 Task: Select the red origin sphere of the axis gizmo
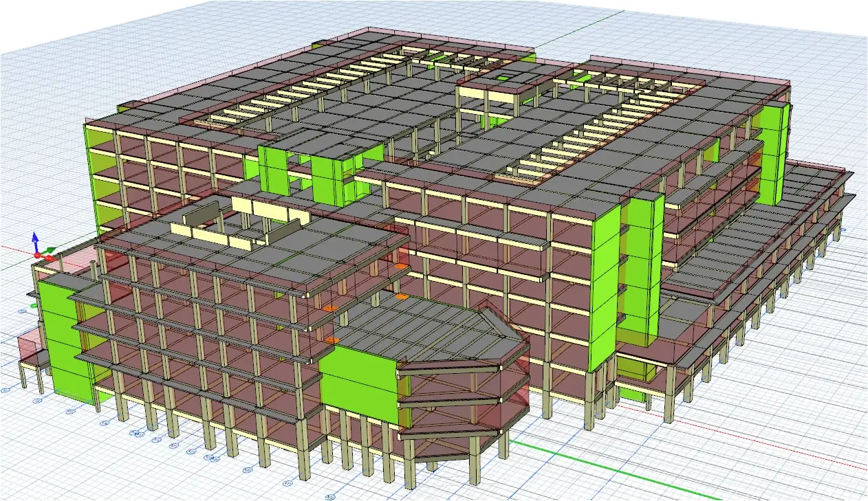point(36,256)
